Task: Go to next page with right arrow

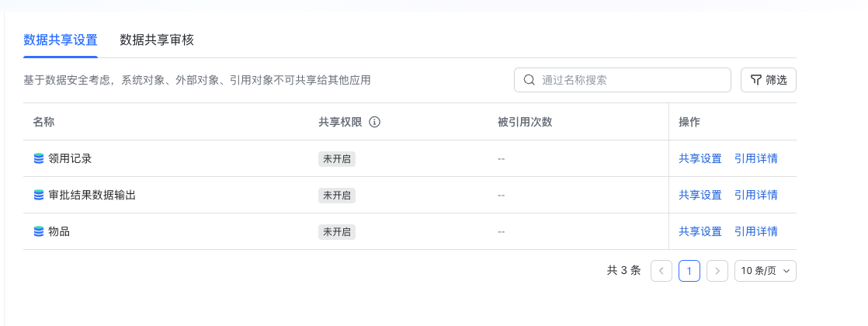Action: 717,271
